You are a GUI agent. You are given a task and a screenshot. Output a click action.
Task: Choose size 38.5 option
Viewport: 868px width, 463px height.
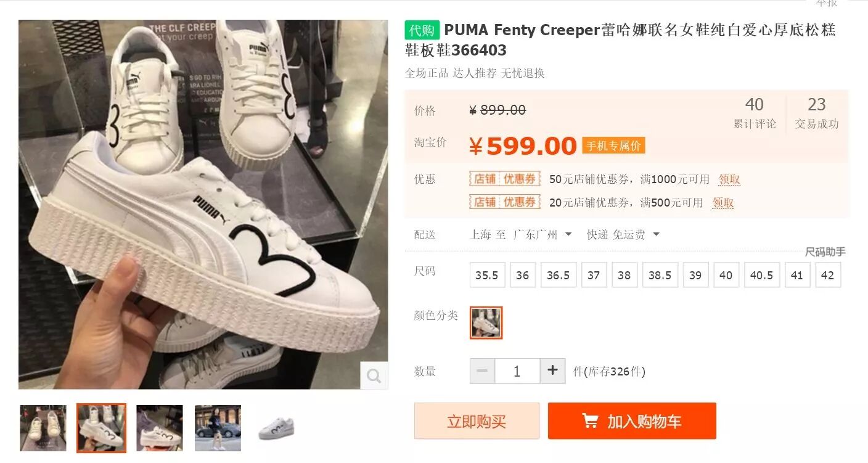point(660,275)
